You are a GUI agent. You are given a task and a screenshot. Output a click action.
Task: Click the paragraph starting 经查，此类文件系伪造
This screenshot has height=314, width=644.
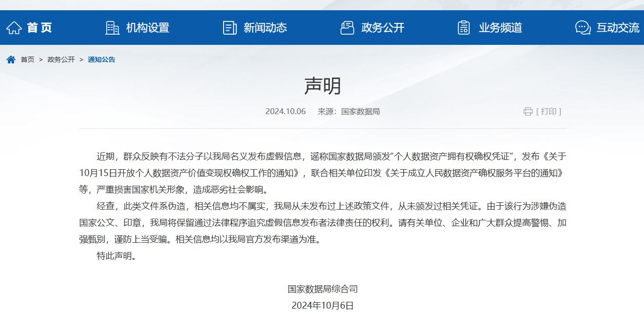(x=322, y=223)
